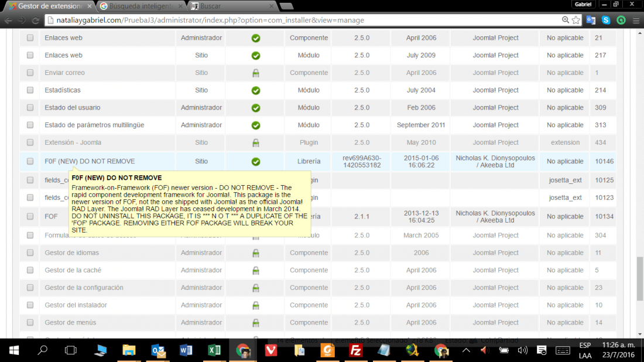Click lock icon in Extensión - Joomla row
Image resolution: width=644 pixels, height=362 pixels.
[255, 143]
